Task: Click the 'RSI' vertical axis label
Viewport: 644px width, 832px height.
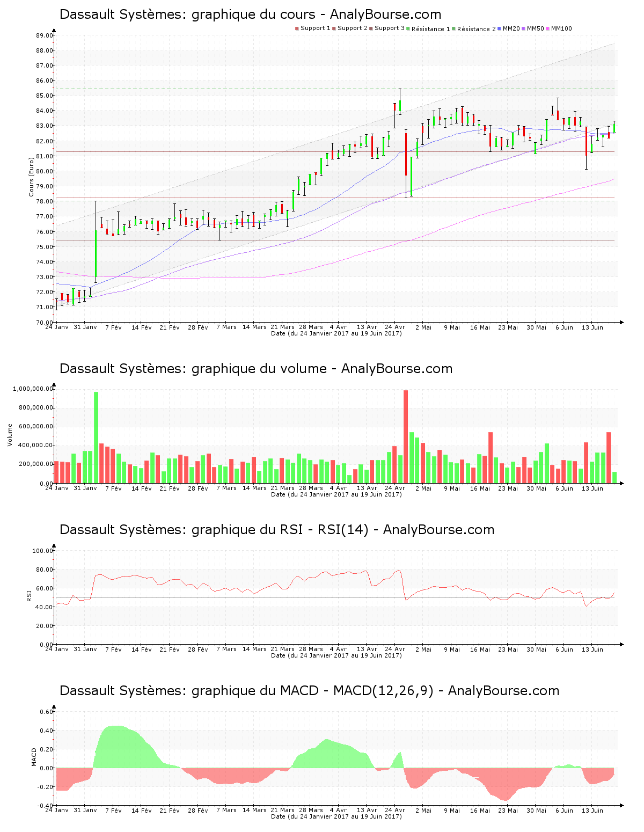Action: pos(29,595)
